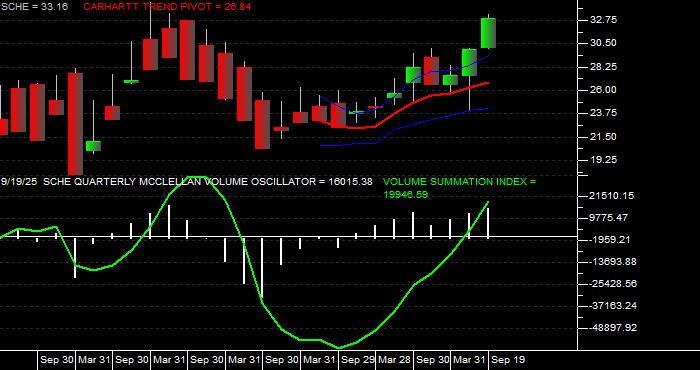700x370 pixels.
Task: Select the Mar 28 date label
Action: tap(395, 360)
